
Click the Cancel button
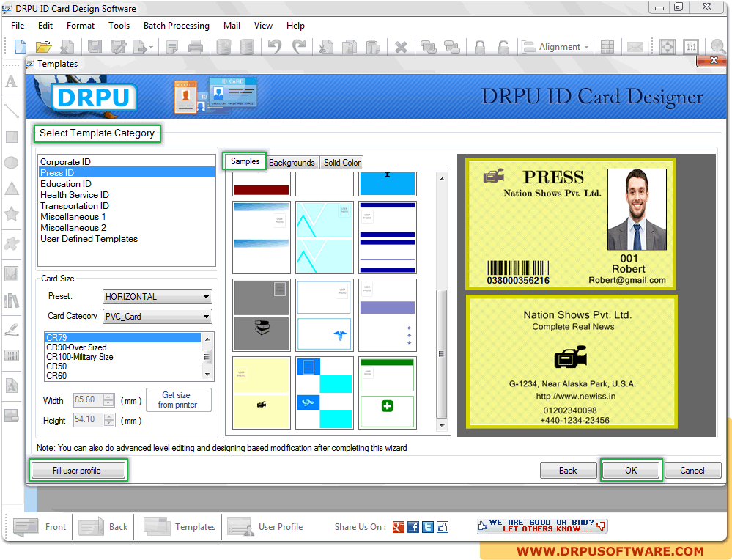(x=692, y=471)
